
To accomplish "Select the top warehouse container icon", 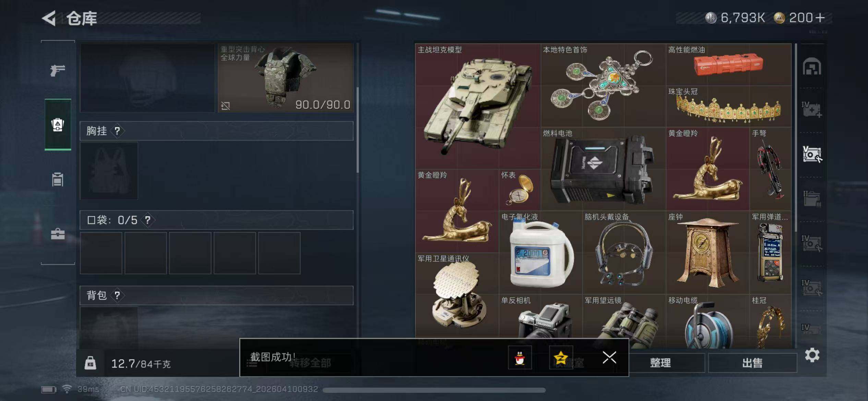I will (812, 66).
